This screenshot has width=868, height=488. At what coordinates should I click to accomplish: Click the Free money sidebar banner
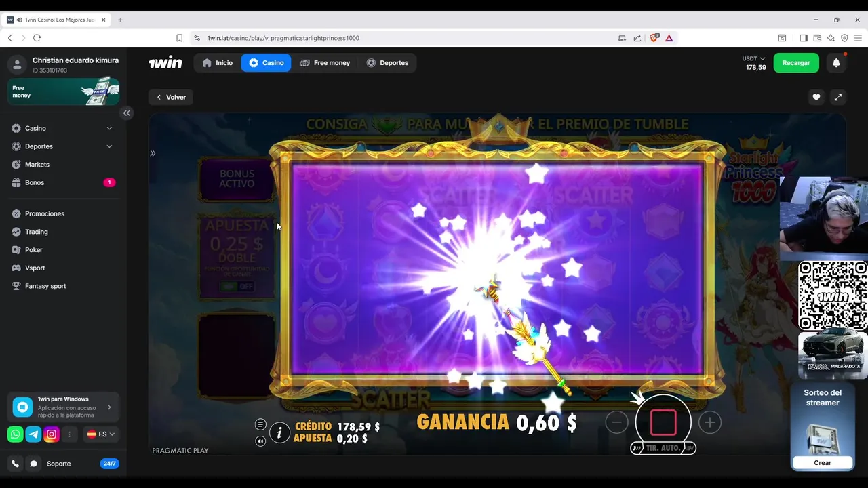(64, 91)
